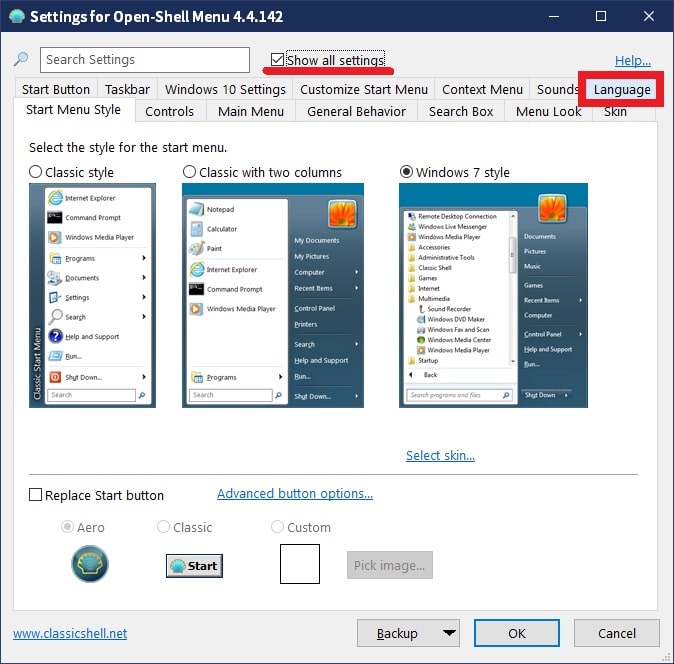Viewport: 674px width, 664px height.
Task: Open the Customize Start Menu tab
Action: click(x=364, y=89)
